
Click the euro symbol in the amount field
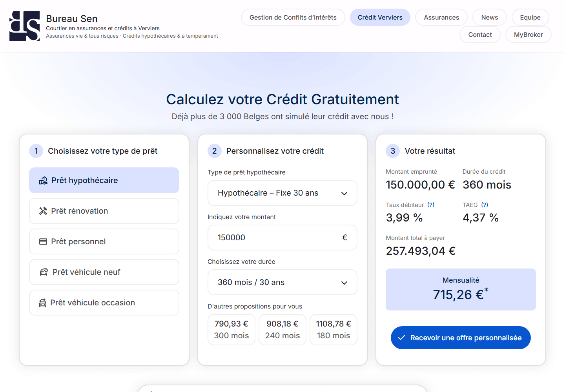point(344,238)
